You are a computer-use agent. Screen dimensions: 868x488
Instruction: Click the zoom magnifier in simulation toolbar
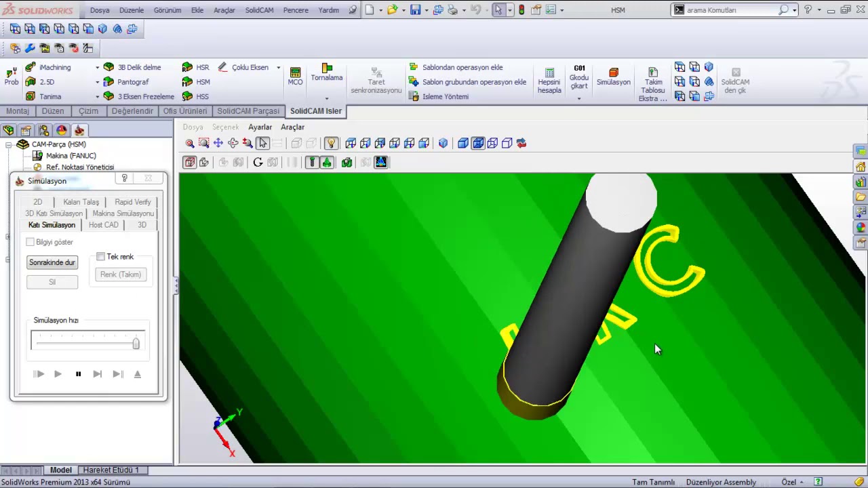coord(190,143)
